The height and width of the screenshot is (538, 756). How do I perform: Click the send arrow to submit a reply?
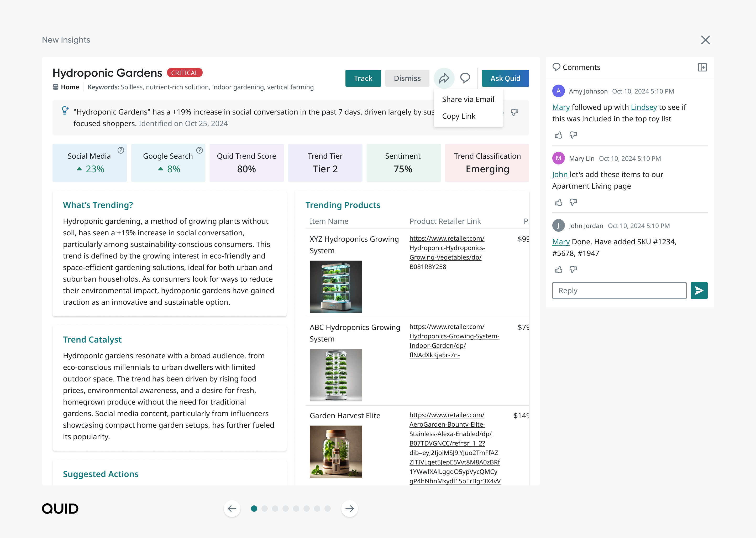(x=699, y=291)
